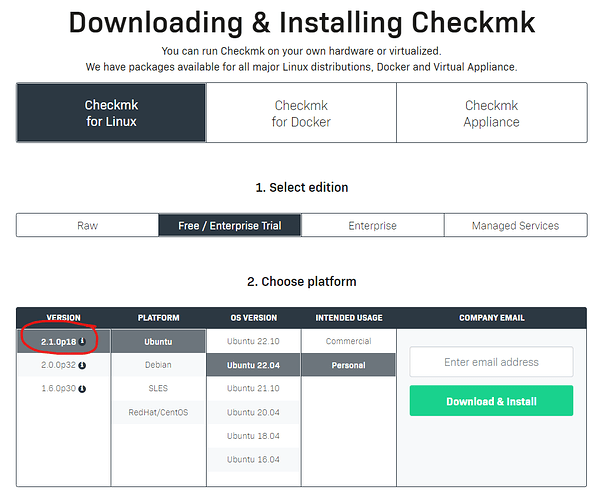Set intended usage to Commercial

pyautogui.click(x=349, y=341)
